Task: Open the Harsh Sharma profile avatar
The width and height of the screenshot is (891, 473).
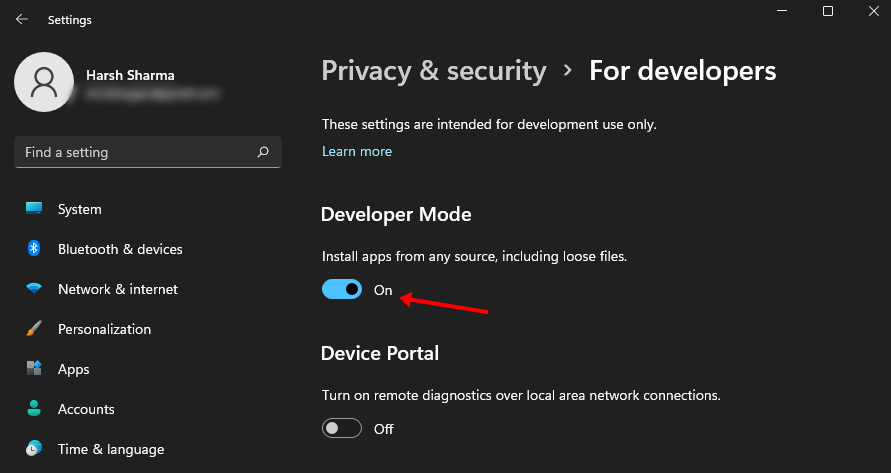Action: pyautogui.click(x=43, y=82)
